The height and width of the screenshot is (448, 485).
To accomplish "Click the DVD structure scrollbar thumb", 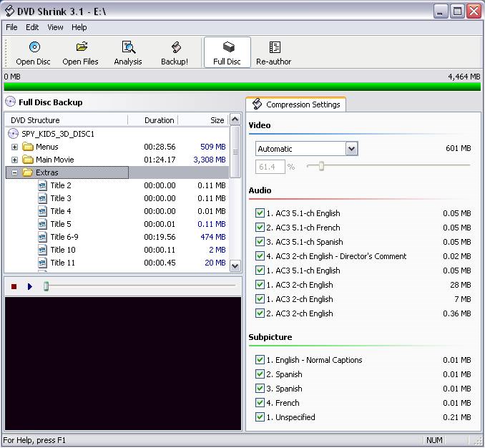I will pos(235,152).
